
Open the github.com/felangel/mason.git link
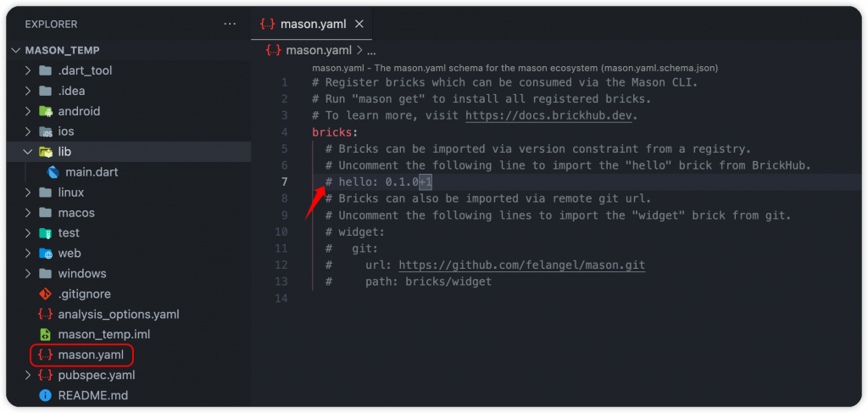(x=522, y=265)
